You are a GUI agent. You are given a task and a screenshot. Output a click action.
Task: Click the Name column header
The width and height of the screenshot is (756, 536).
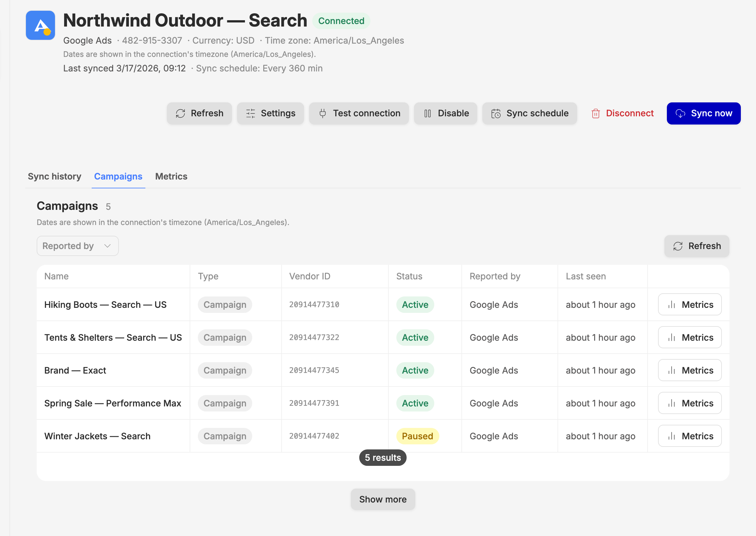coord(57,276)
